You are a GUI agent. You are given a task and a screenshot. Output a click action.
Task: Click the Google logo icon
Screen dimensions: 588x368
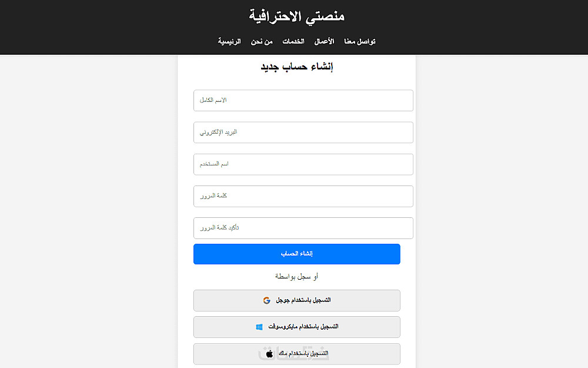pos(266,300)
